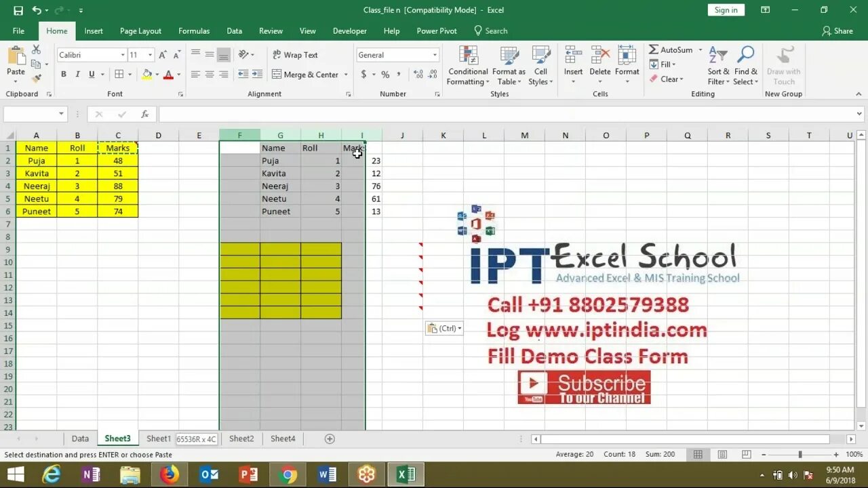868x488 pixels.
Task: Click in the formula bar input
Action: tap(505, 115)
